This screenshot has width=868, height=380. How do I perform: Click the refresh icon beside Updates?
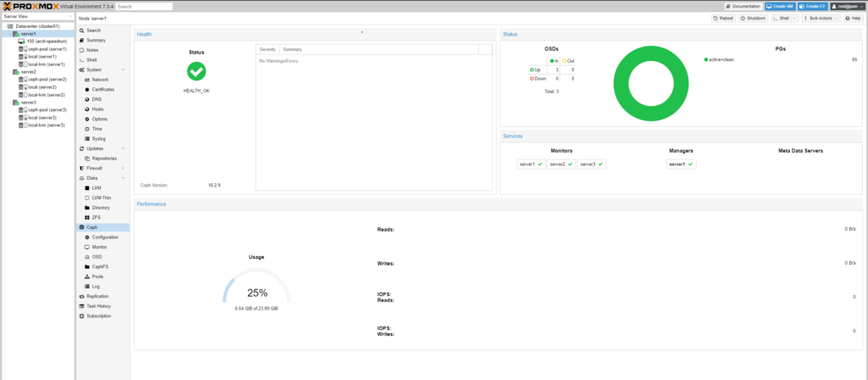point(82,148)
